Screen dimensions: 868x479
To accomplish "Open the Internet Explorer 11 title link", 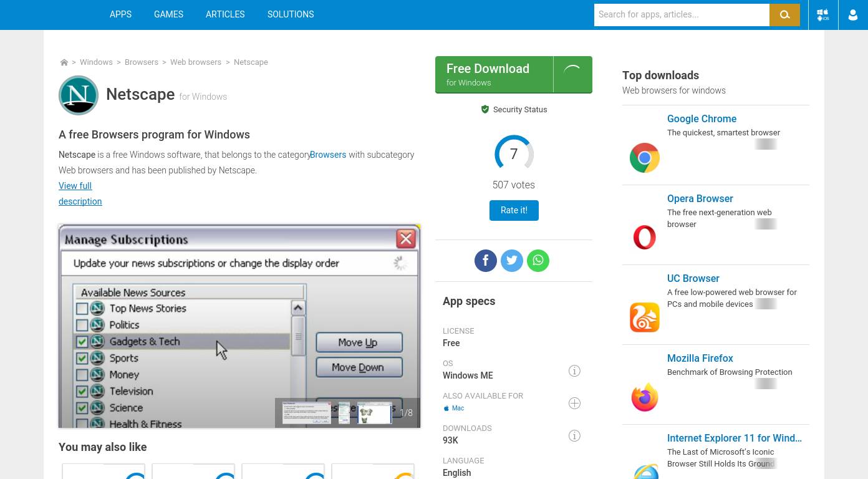I will (x=735, y=438).
